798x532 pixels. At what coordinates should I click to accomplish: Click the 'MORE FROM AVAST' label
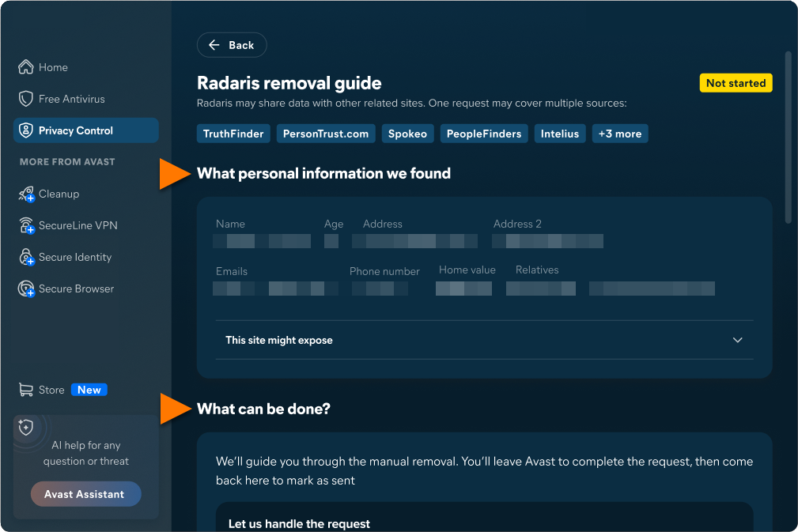67,162
